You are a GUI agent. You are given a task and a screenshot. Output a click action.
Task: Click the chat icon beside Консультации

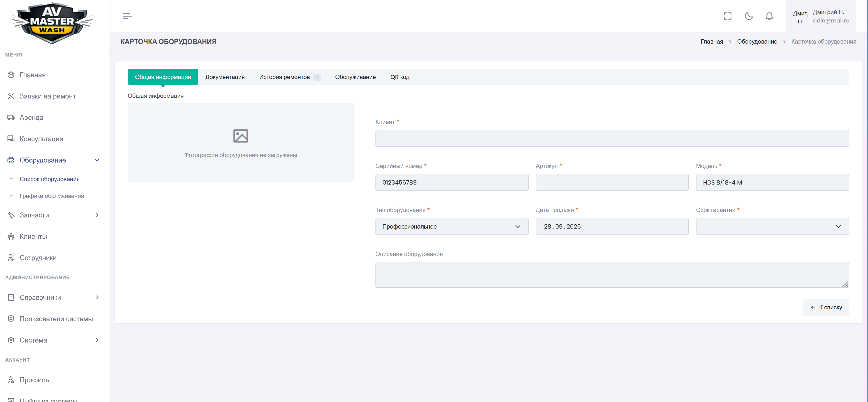11,139
